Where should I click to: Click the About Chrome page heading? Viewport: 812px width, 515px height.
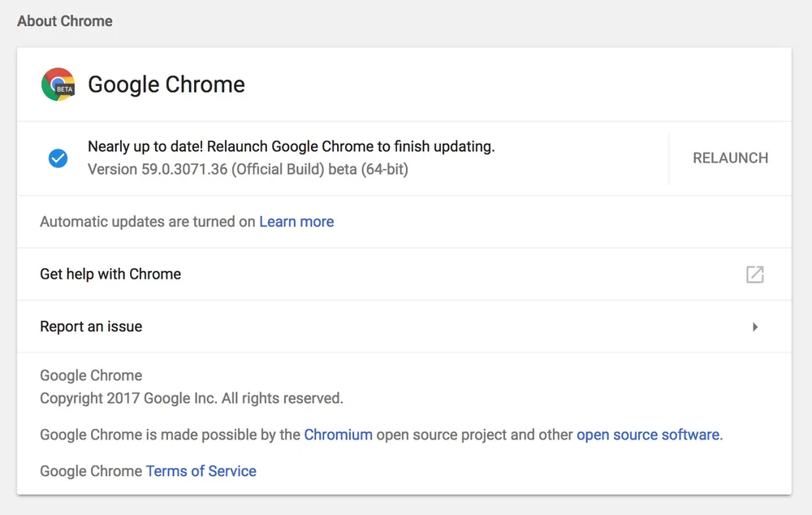point(65,21)
